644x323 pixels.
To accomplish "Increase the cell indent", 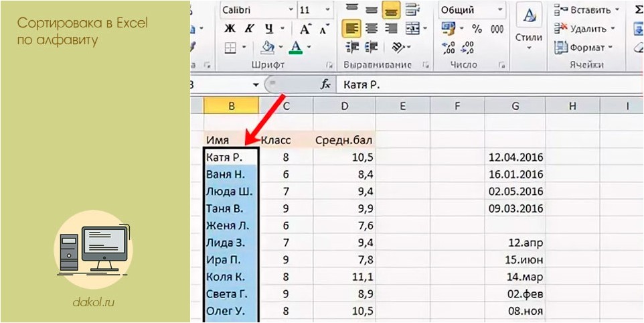I will pyautogui.click(x=372, y=48).
